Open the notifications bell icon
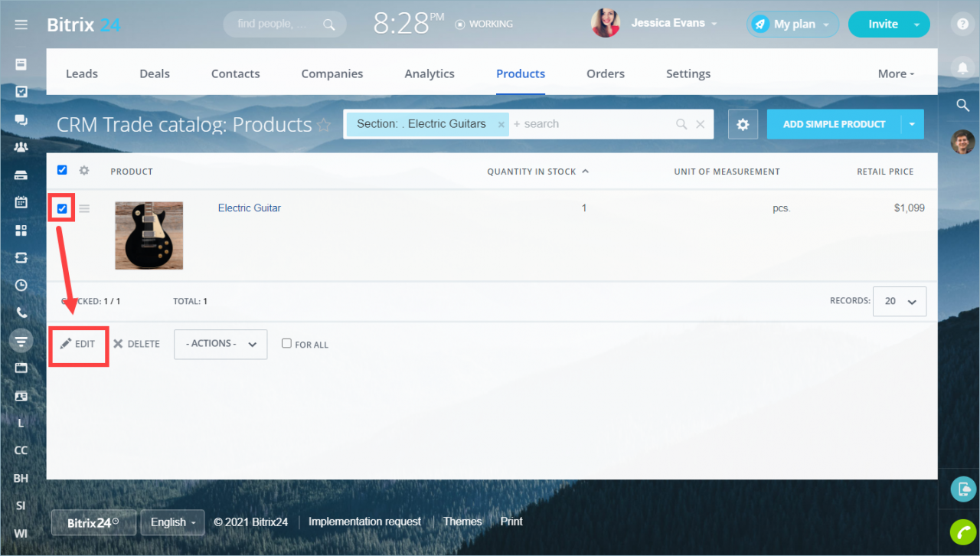Image resolution: width=980 pixels, height=556 pixels. [x=962, y=68]
